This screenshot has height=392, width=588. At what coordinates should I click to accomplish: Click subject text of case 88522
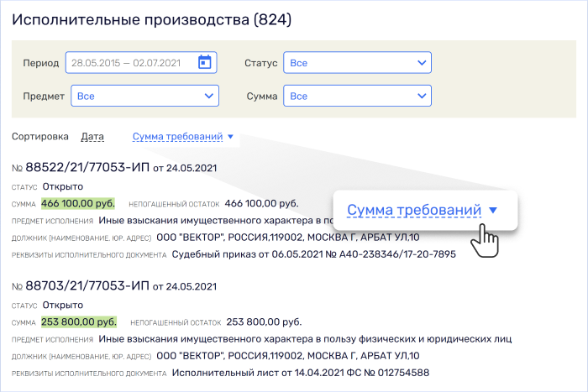click(216, 221)
